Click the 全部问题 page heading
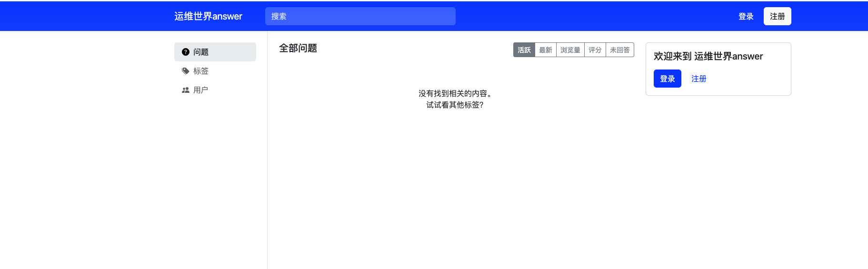This screenshot has height=269, width=868. click(x=298, y=48)
